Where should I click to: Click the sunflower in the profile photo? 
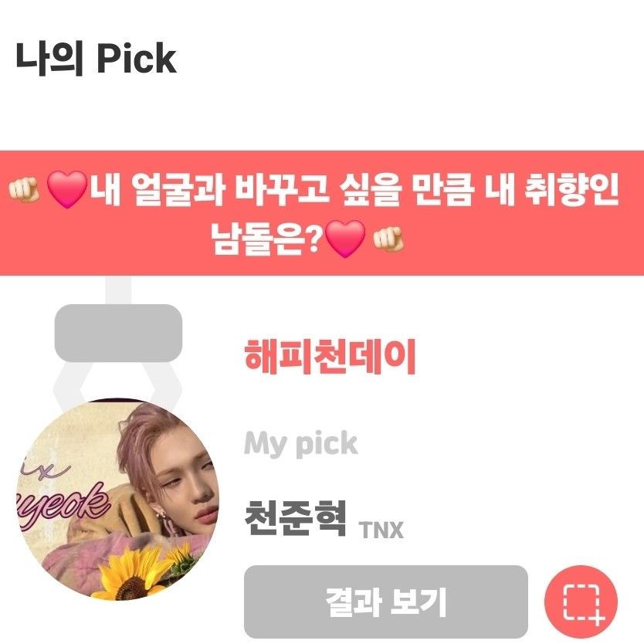click(x=132, y=574)
